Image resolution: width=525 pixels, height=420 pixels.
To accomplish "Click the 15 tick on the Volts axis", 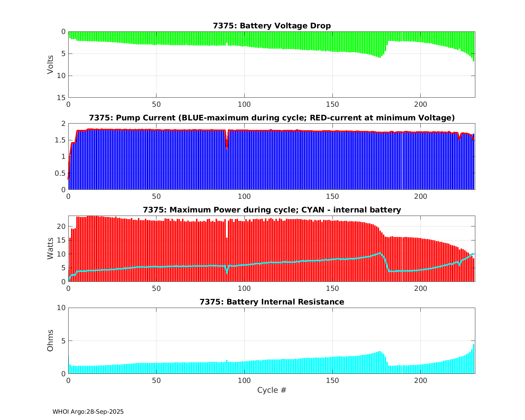I will click(x=62, y=98).
